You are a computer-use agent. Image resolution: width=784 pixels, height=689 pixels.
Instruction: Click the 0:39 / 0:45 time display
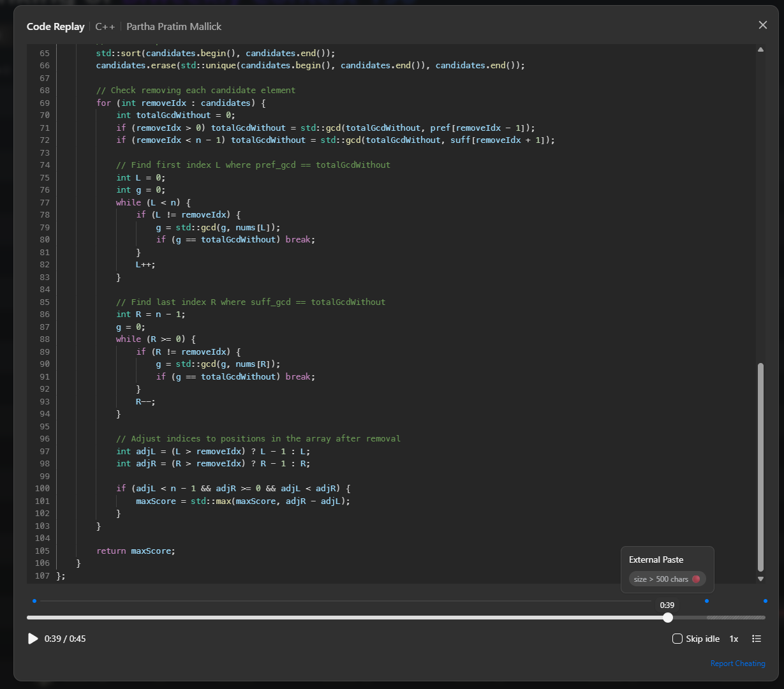tap(65, 639)
